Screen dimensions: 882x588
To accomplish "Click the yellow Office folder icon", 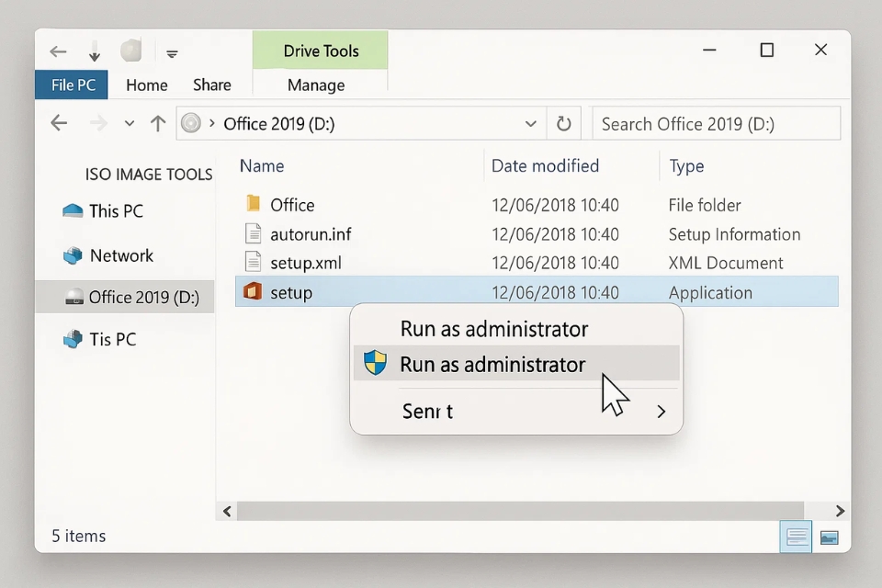I will (x=254, y=203).
